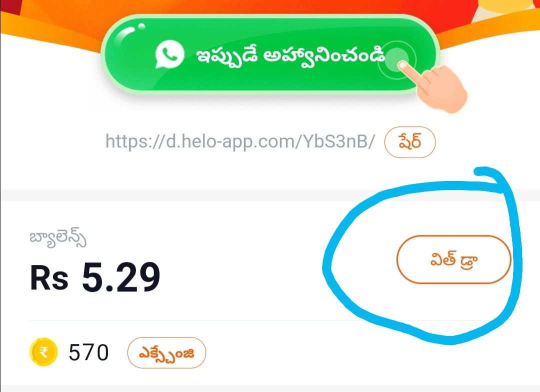Select the బ్యాలెన్స్ balance label
This screenshot has width=540, height=392.
click(58, 238)
